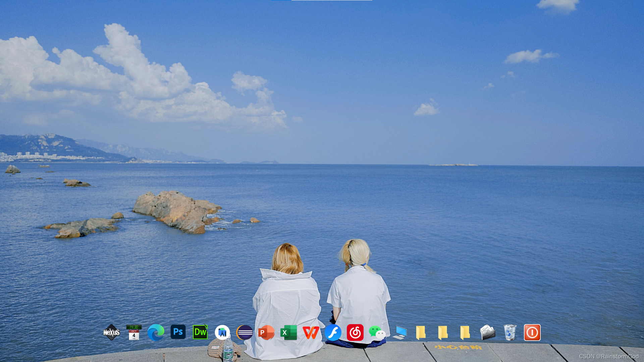Image resolution: width=644 pixels, height=362 pixels.
Task: Launch Microsoft Excel
Action: [288, 333]
